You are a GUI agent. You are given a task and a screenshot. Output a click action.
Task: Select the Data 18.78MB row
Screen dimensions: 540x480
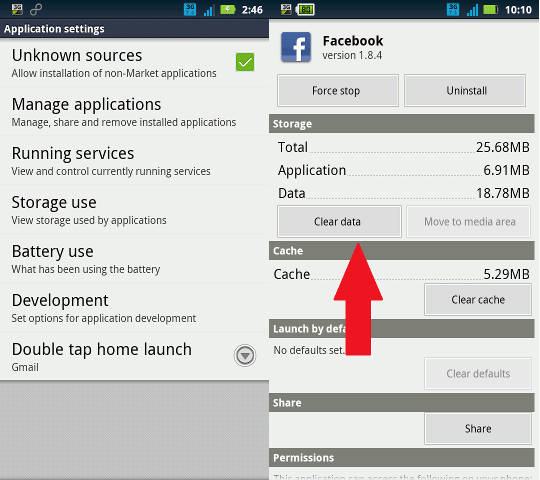403,194
